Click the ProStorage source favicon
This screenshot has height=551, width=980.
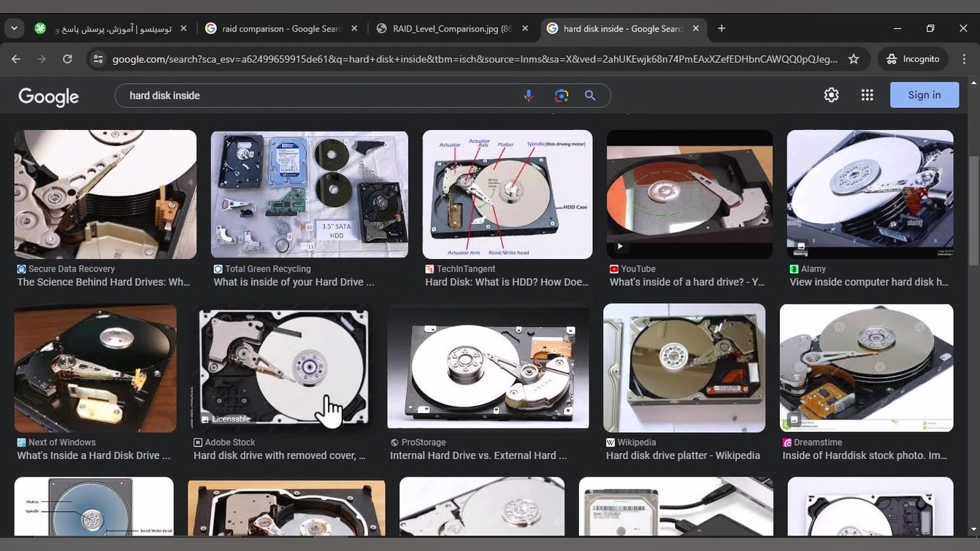[394, 443]
